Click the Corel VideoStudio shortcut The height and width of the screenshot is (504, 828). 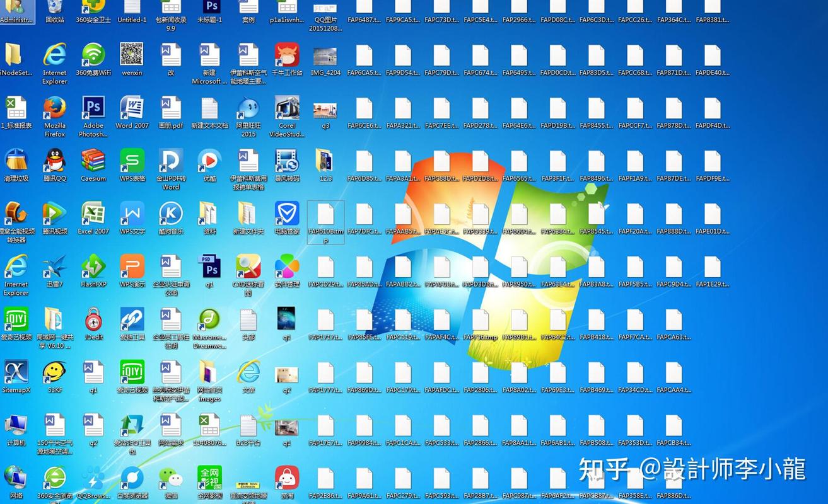click(x=287, y=108)
